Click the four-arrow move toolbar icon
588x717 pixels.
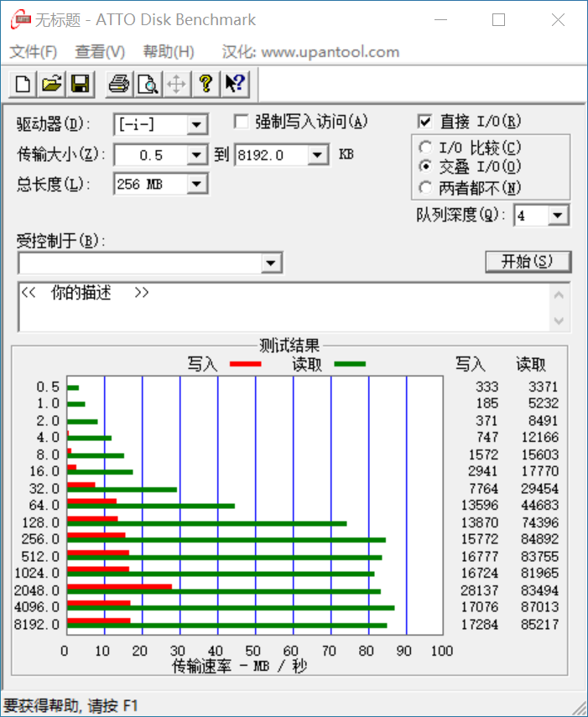pyautogui.click(x=176, y=84)
